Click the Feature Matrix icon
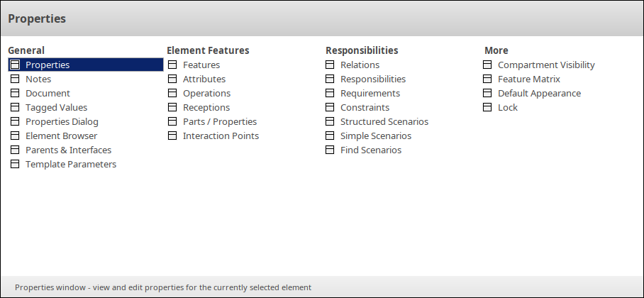Screen dimensions: 644x298 pyautogui.click(x=487, y=79)
